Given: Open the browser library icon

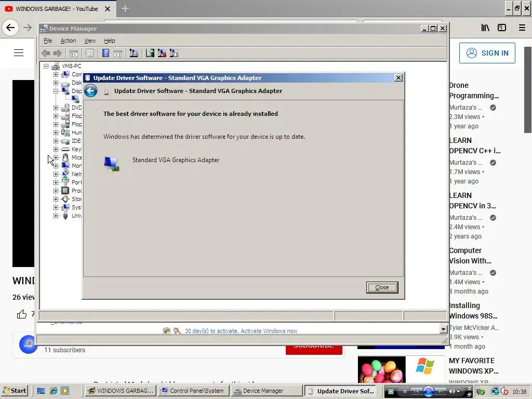Looking at the screenshot, I should pos(486,28).
